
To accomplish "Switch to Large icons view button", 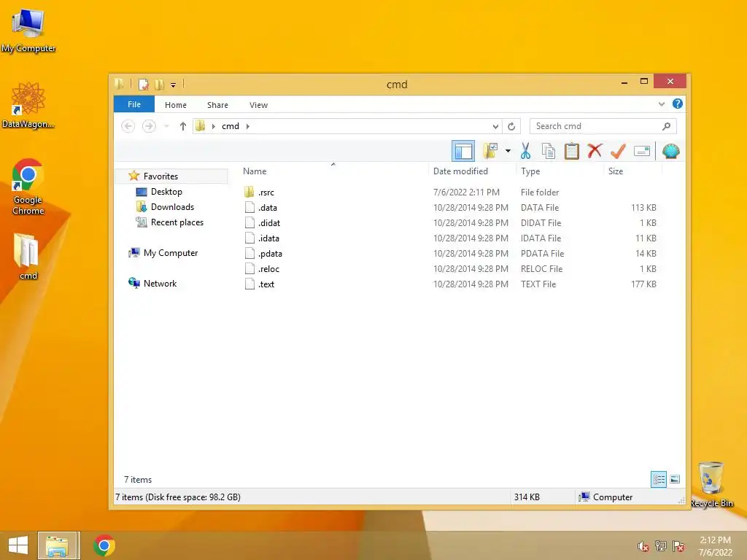I will tap(675, 479).
